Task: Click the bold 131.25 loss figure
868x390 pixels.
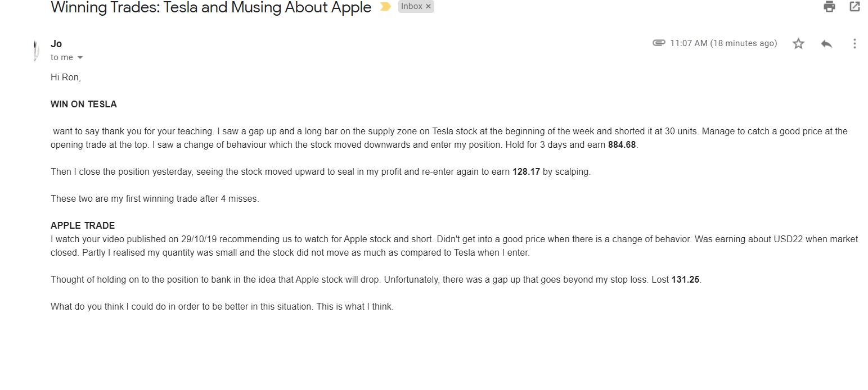Action: (685, 280)
